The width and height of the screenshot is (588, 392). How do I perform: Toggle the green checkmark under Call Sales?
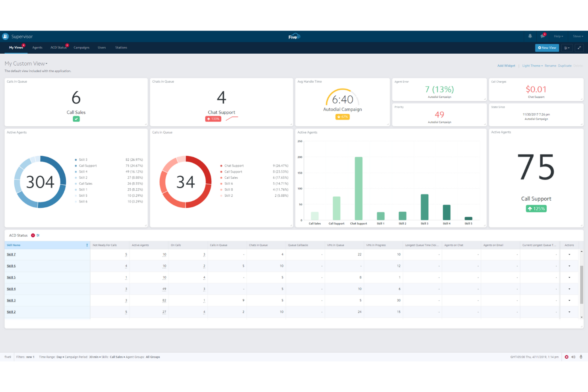(76, 119)
